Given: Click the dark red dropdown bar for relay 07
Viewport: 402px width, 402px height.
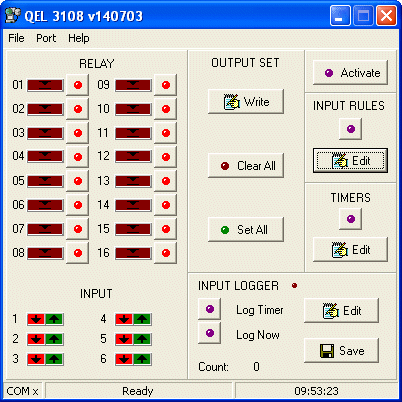Looking at the screenshot, I should click(45, 229).
